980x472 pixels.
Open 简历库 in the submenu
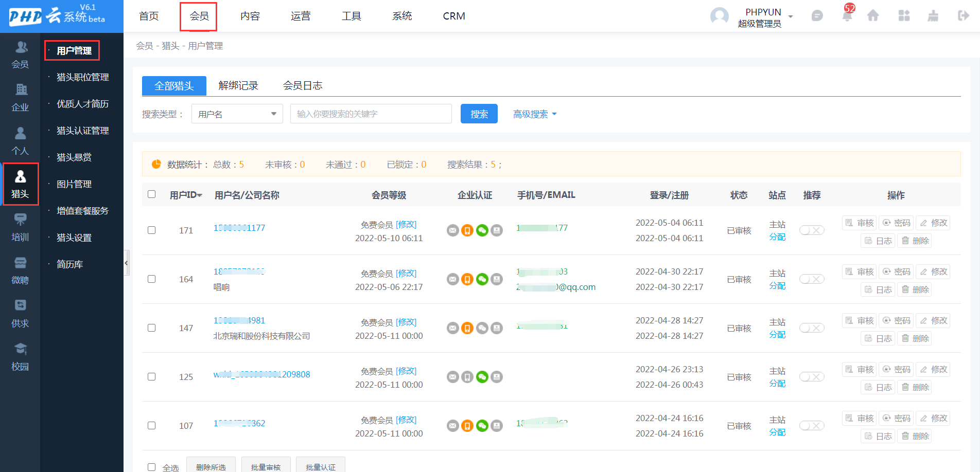click(x=69, y=264)
